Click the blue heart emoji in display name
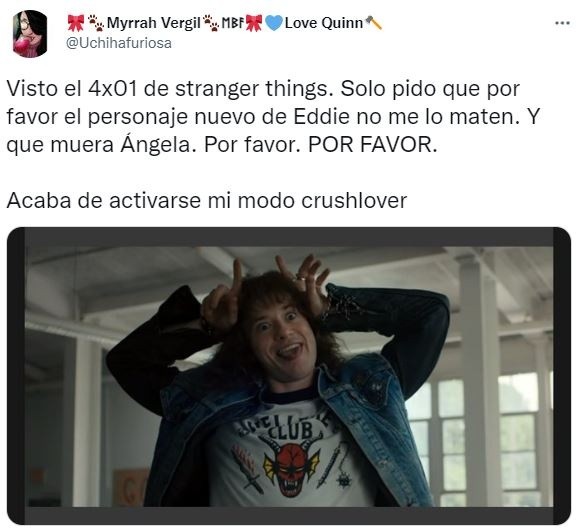Viewport: 582px width, 531px height. point(274,23)
